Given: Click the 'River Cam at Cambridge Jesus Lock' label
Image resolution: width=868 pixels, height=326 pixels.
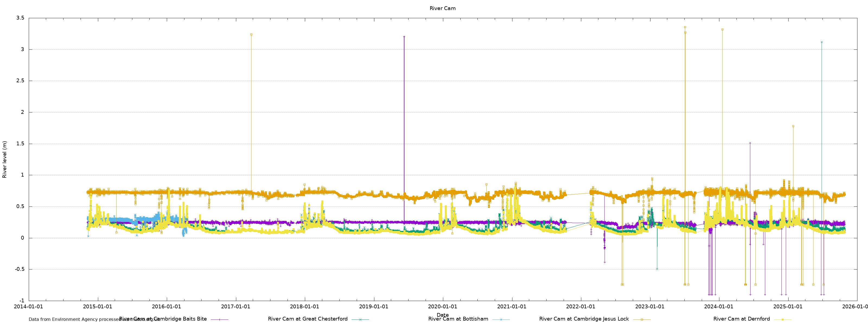Looking at the screenshot, I should 584,319.
